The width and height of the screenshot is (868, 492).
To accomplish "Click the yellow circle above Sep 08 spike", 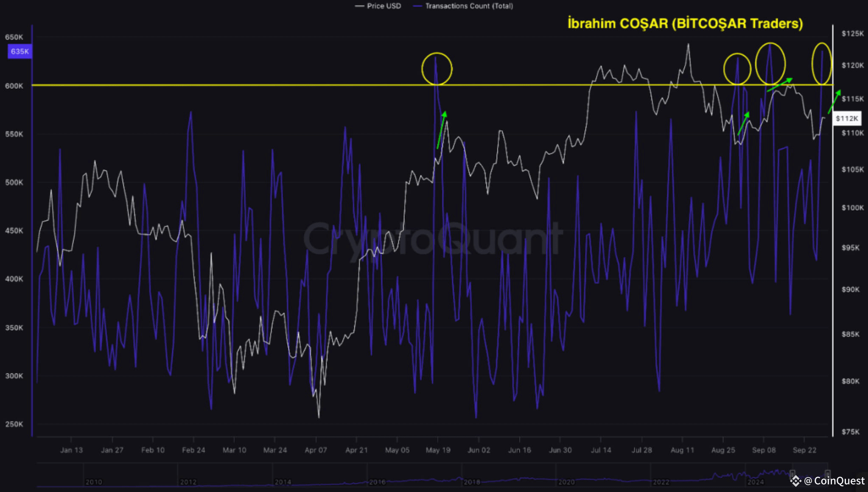I will tap(770, 64).
